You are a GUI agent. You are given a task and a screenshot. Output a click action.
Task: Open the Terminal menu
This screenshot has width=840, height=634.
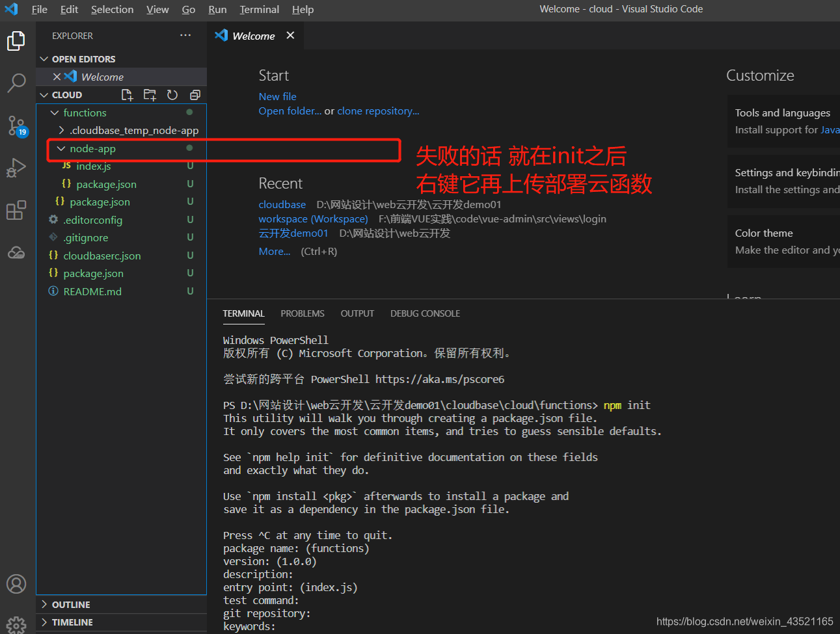pos(259,9)
